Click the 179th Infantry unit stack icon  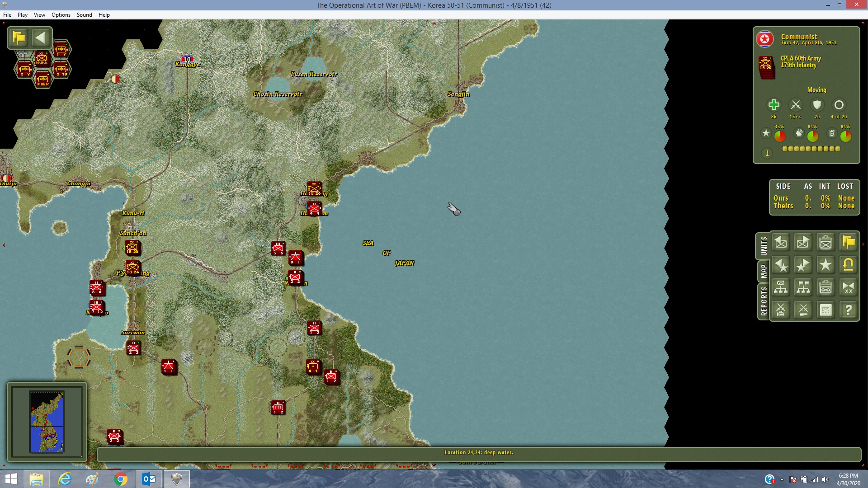pyautogui.click(x=767, y=67)
